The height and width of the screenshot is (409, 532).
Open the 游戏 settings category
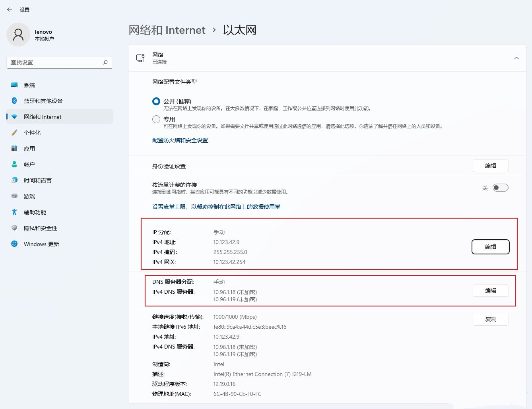click(29, 196)
